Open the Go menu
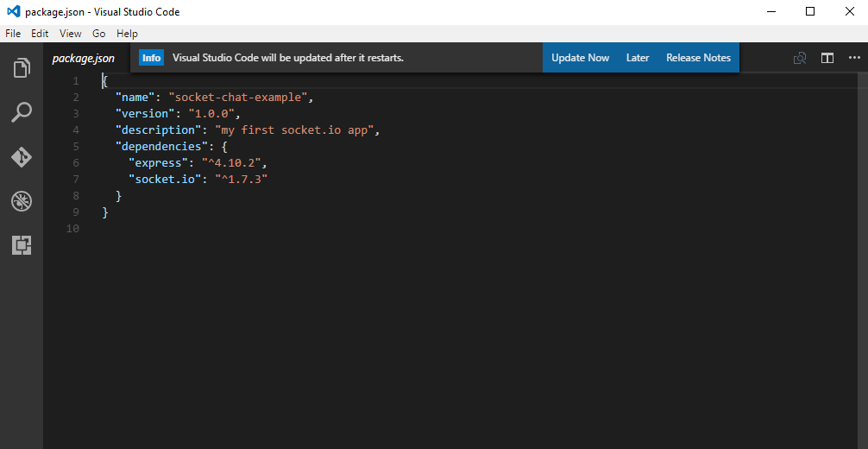Image resolution: width=868 pixels, height=449 pixels. [x=98, y=34]
